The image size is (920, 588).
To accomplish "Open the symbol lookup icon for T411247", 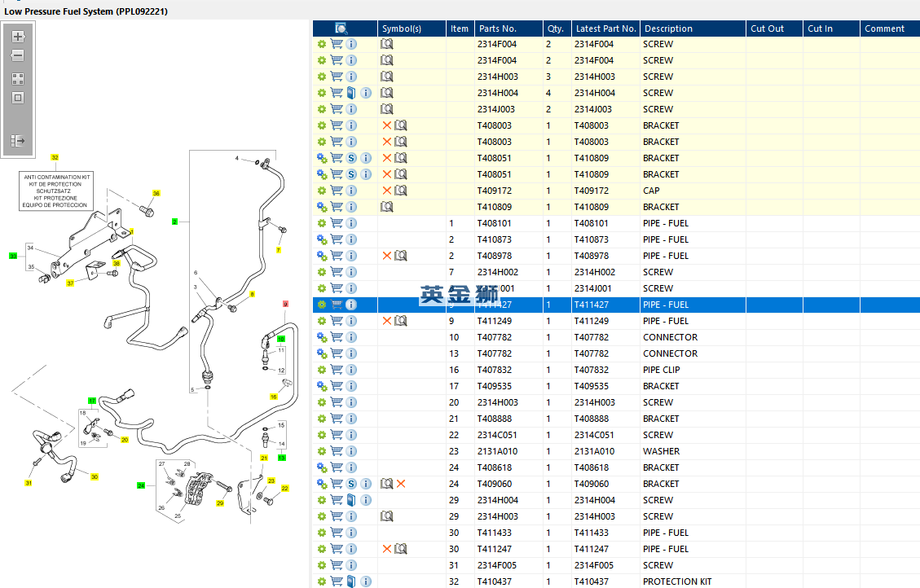I will (401, 549).
